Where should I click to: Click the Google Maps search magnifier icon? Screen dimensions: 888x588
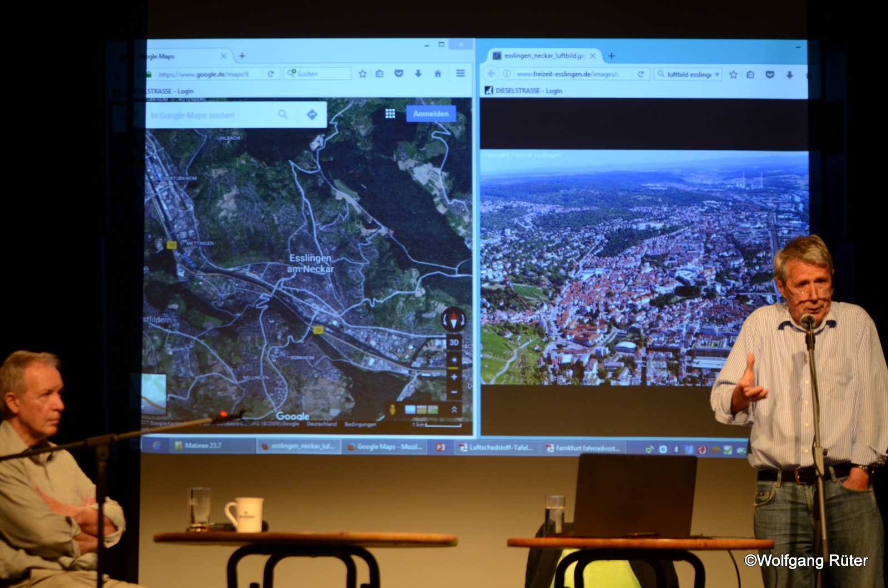tap(283, 114)
